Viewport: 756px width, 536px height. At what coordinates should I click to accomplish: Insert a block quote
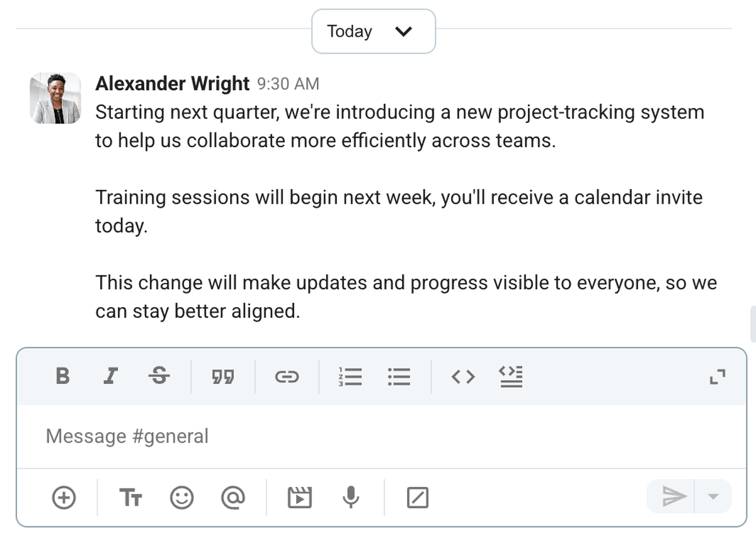[222, 376]
